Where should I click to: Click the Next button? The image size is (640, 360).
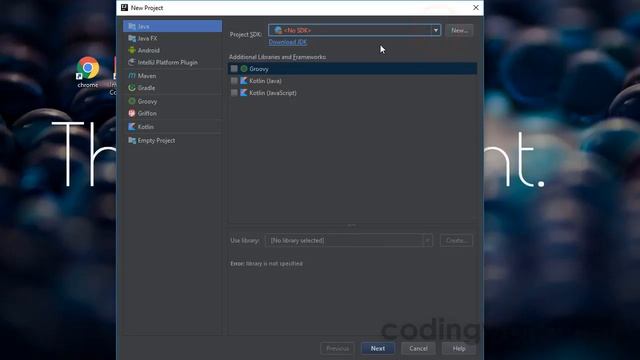tap(378, 348)
